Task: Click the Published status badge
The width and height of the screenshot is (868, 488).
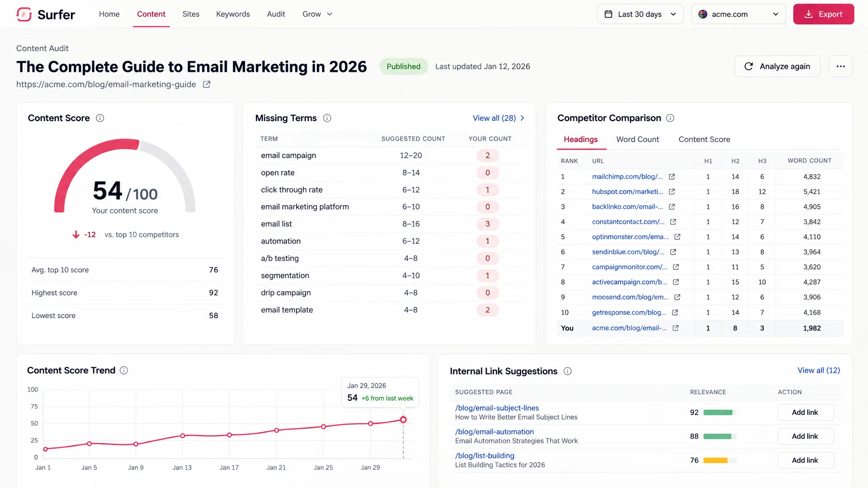Action: [403, 67]
